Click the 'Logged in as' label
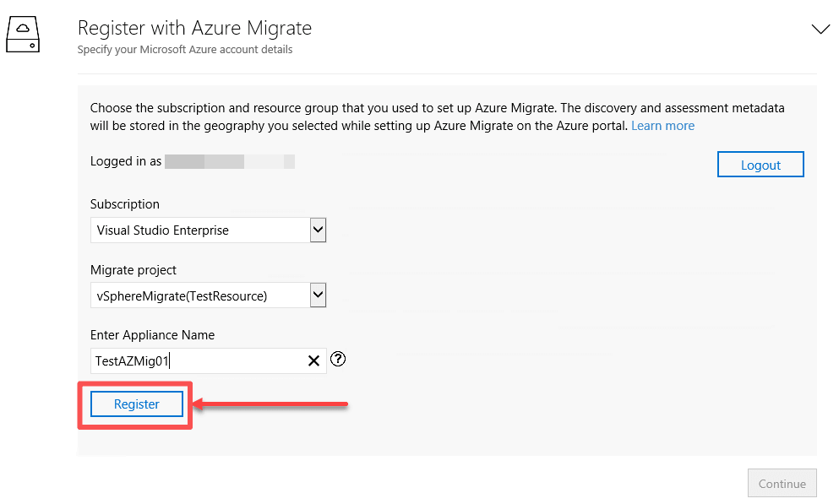Viewport: 839px width, 504px height. tap(126, 161)
